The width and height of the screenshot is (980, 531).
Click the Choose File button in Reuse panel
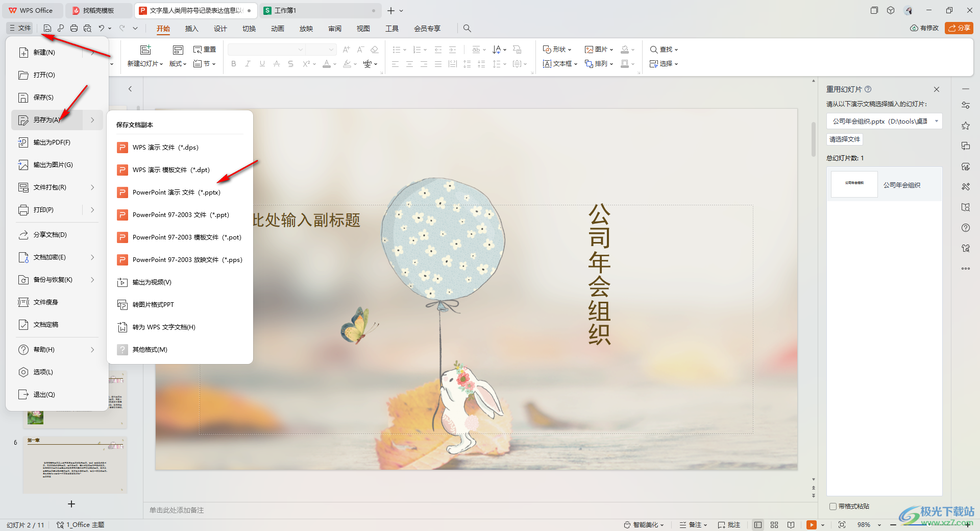845,139
